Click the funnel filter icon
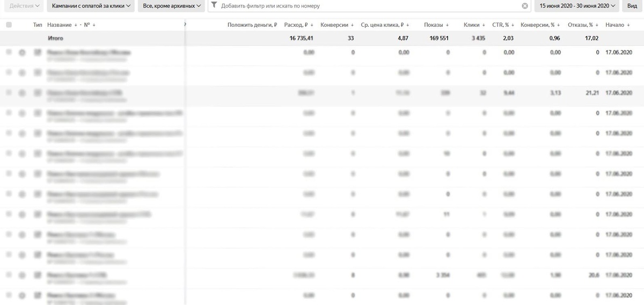 click(x=214, y=5)
